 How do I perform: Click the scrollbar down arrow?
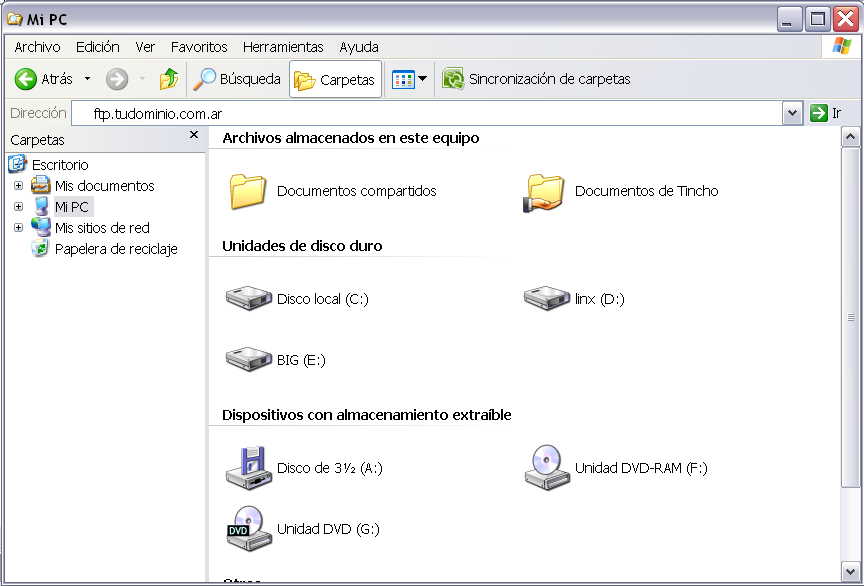[x=851, y=572]
